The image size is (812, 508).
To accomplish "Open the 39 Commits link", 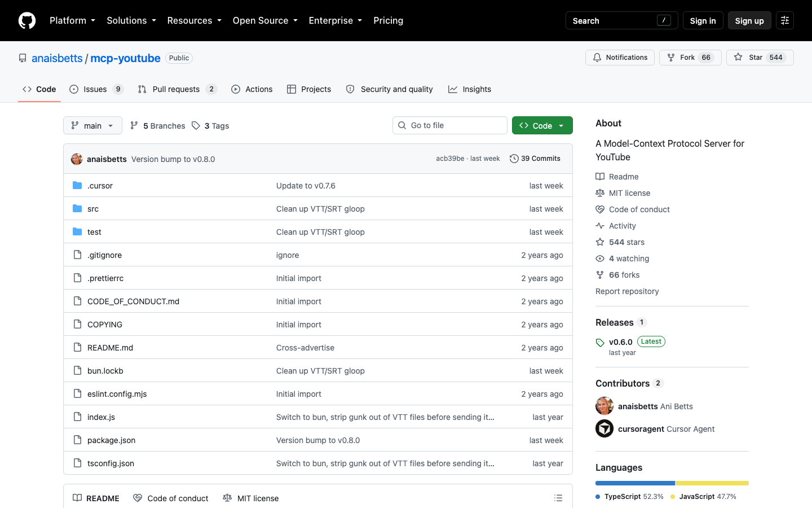I will click(535, 159).
